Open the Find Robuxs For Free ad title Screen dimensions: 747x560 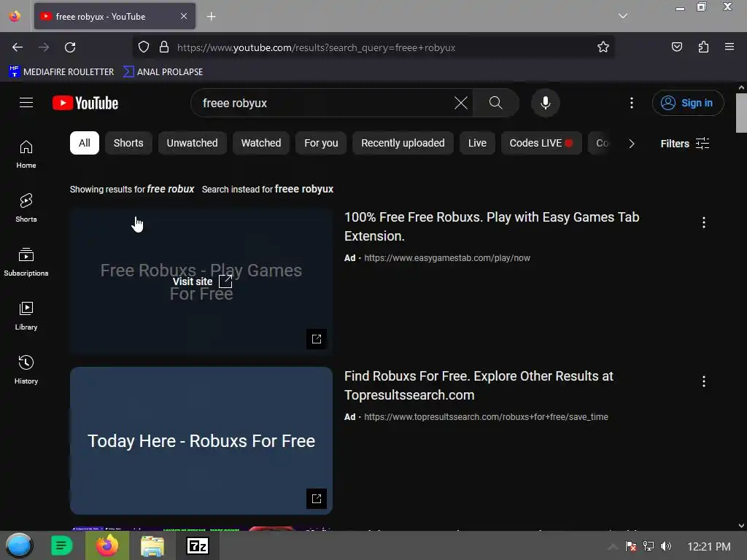click(x=479, y=386)
